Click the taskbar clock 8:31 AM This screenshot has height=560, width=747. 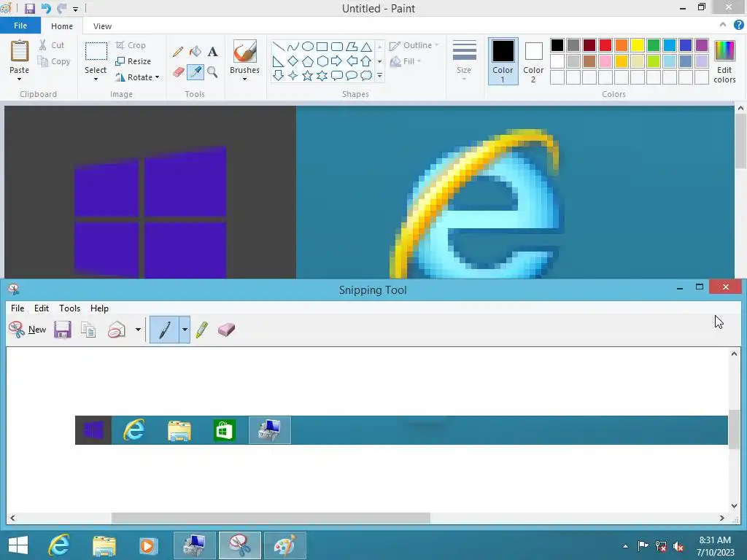pyautogui.click(x=715, y=540)
